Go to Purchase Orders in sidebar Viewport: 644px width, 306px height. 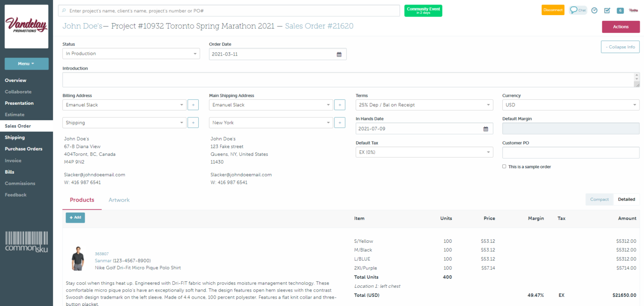pyautogui.click(x=24, y=149)
